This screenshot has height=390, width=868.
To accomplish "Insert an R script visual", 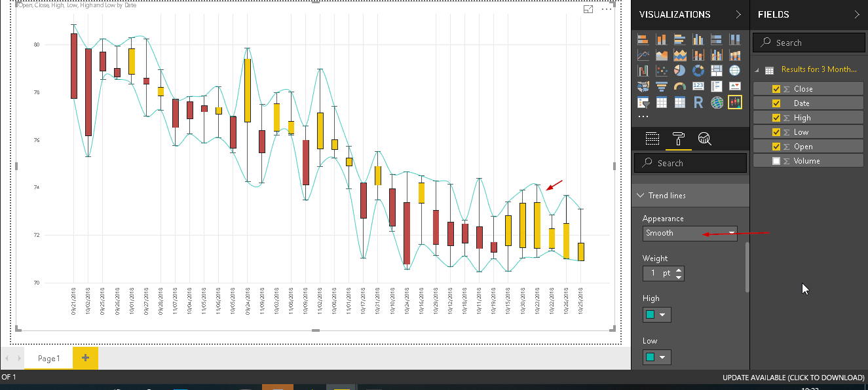I will (x=698, y=102).
